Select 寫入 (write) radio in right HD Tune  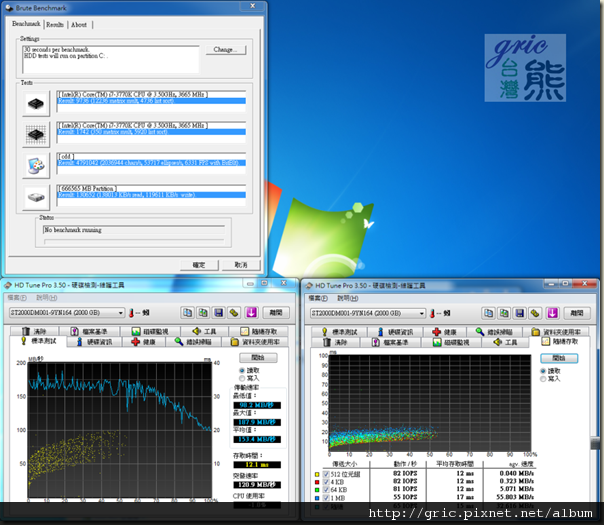click(543, 379)
